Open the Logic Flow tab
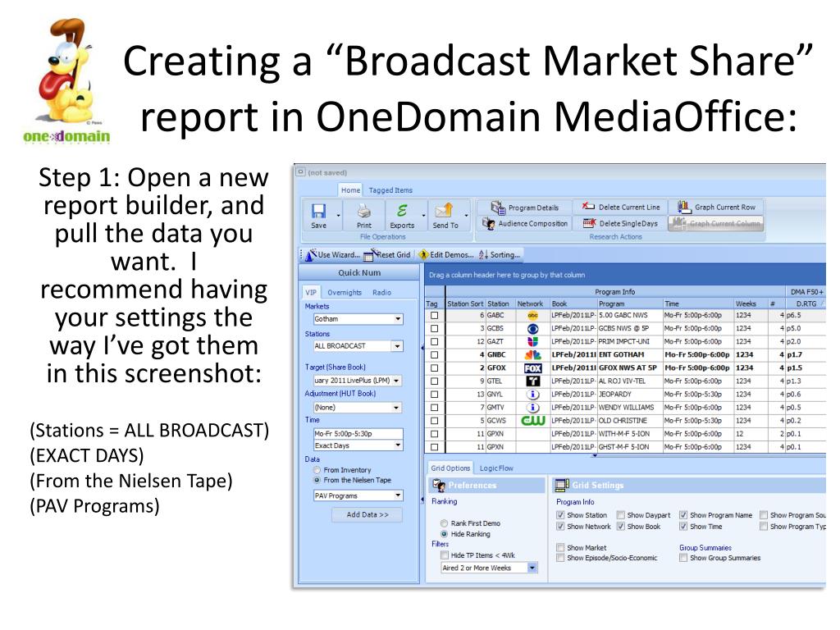Viewport: 840px width, 630px height. [496, 468]
